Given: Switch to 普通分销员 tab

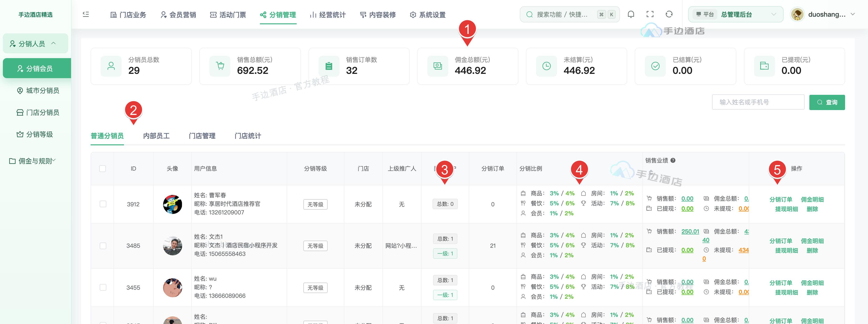Looking at the screenshot, I should pos(107,136).
